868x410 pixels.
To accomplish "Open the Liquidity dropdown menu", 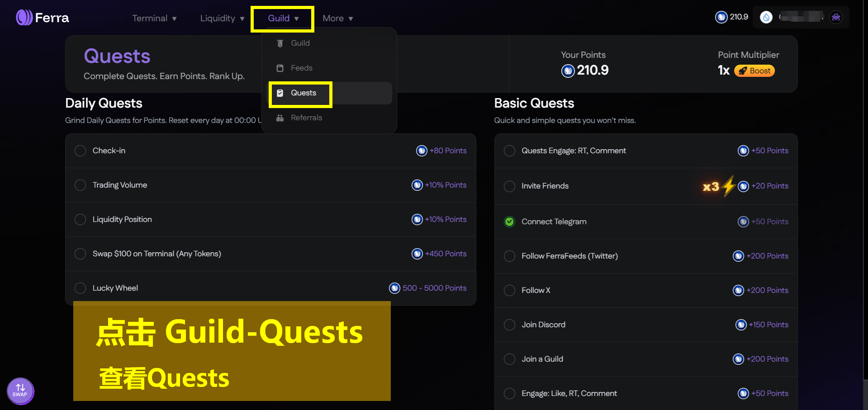I will [222, 18].
